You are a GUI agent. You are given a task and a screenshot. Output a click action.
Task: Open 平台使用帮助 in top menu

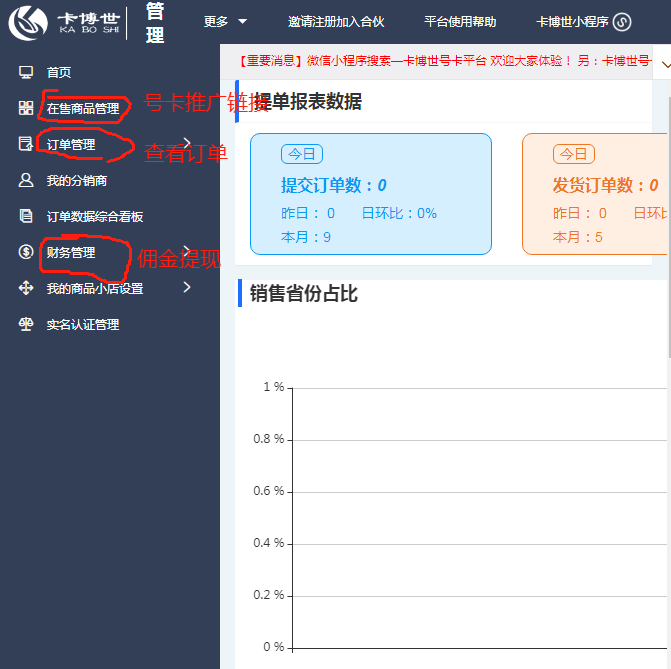tap(459, 22)
